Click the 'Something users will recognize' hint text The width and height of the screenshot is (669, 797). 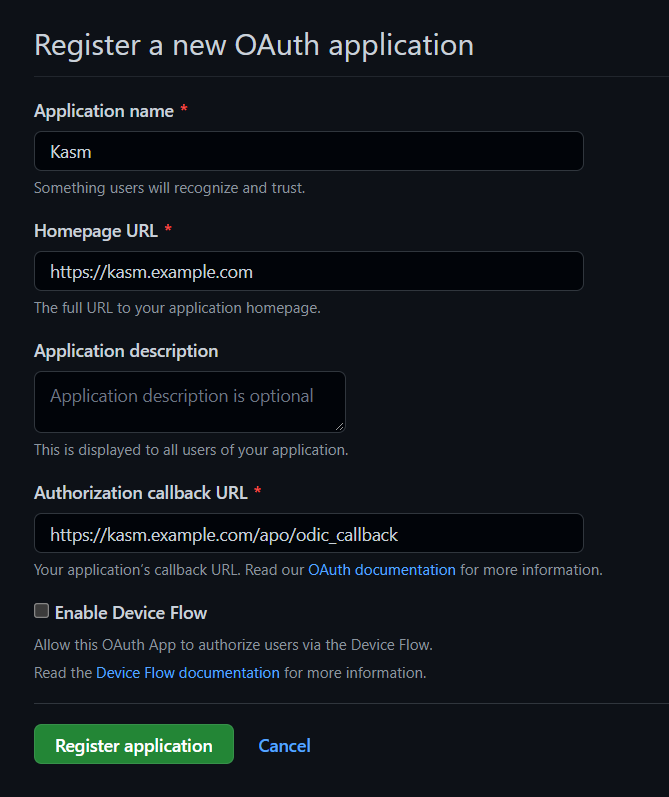pyautogui.click(x=170, y=188)
